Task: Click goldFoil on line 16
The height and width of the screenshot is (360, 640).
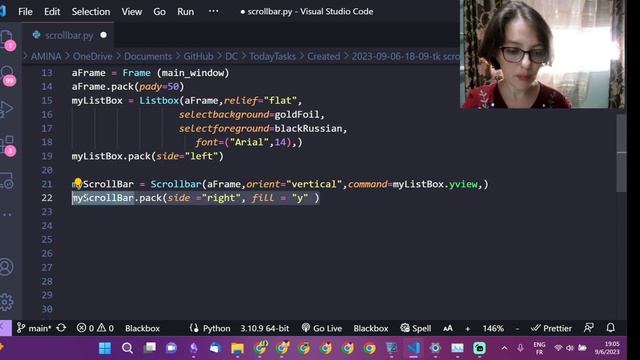Action: click(x=297, y=115)
